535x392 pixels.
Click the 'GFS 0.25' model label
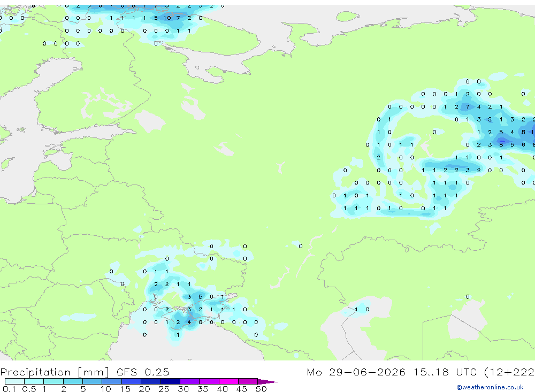click(x=143, y=372)
